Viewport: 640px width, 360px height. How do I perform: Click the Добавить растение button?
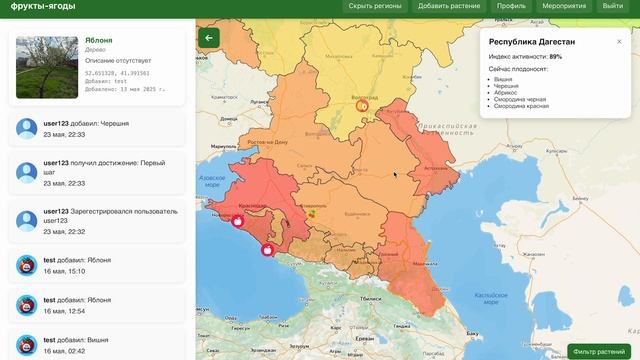pyautogui.click(x=449, y=6)
